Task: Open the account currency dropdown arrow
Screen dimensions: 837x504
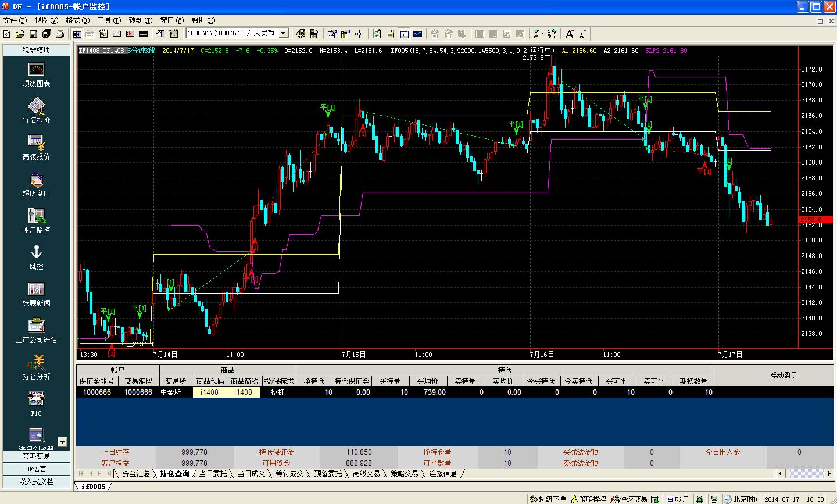Action: (x=284, y=34)
